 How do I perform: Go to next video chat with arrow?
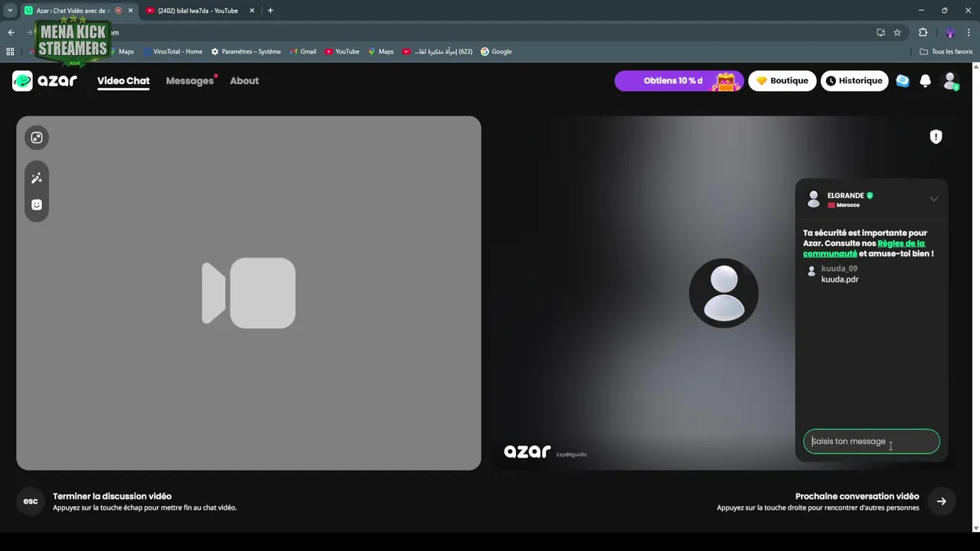pos(942,501)
